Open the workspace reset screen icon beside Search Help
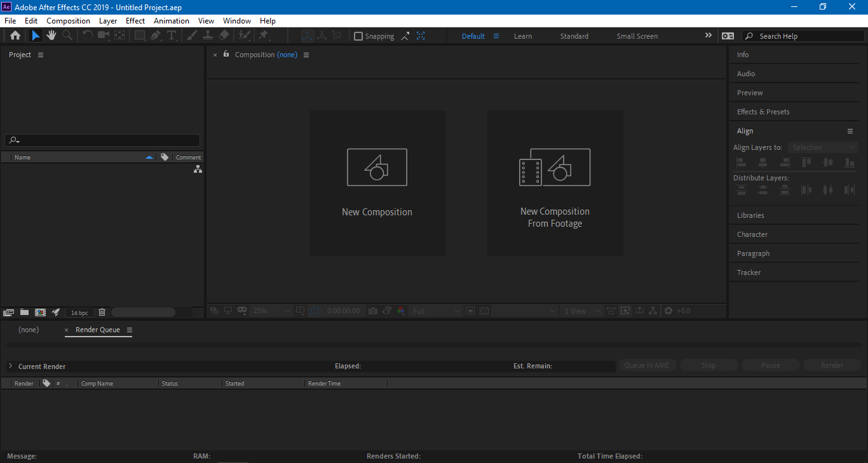This screenshot has width=868, height=463. 728,36
